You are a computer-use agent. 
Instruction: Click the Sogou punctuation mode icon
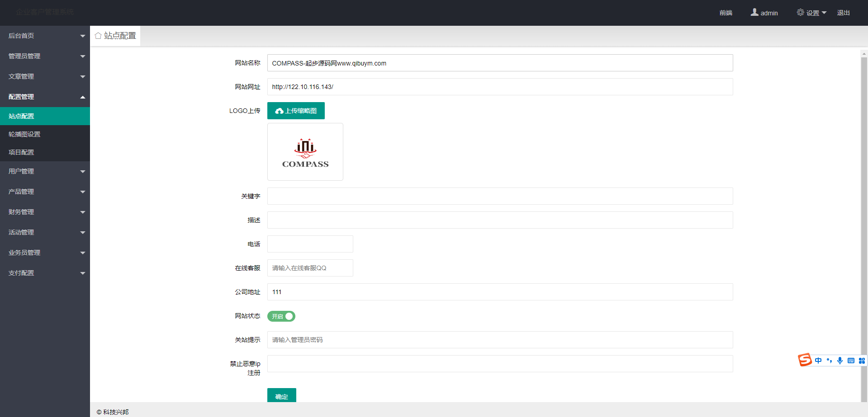click(x=829, y=361)
